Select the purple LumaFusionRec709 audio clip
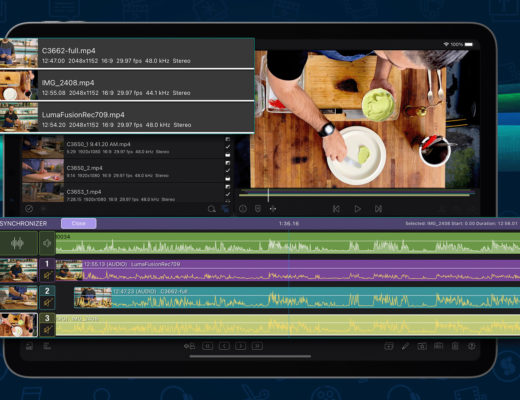 coord(288,270)
